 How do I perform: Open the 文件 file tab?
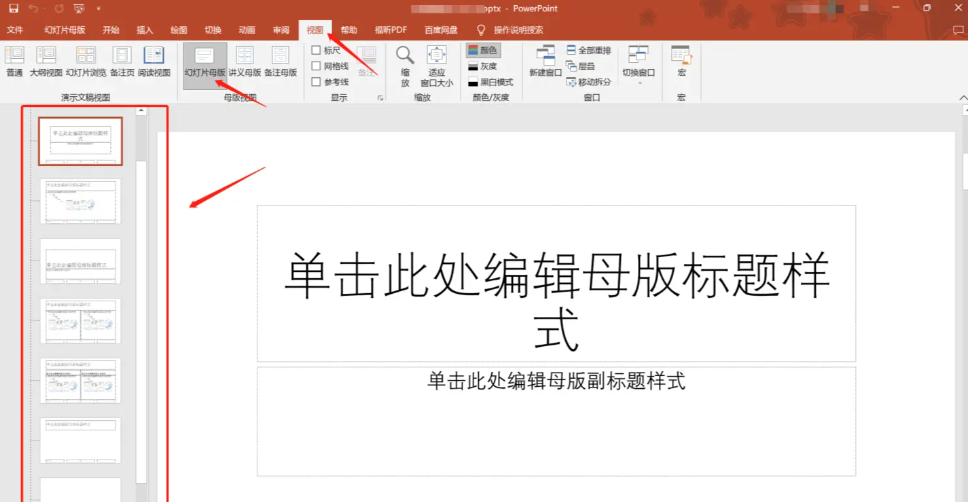(15, 30)
